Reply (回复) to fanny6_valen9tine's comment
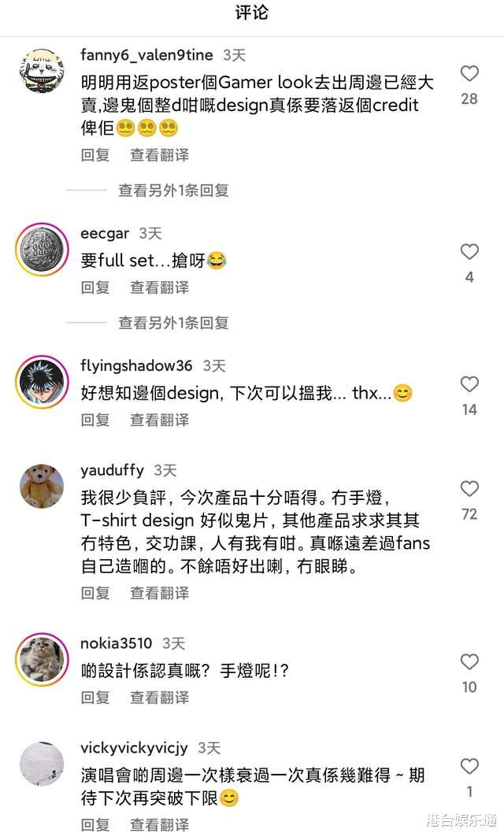 pos(95,155)
